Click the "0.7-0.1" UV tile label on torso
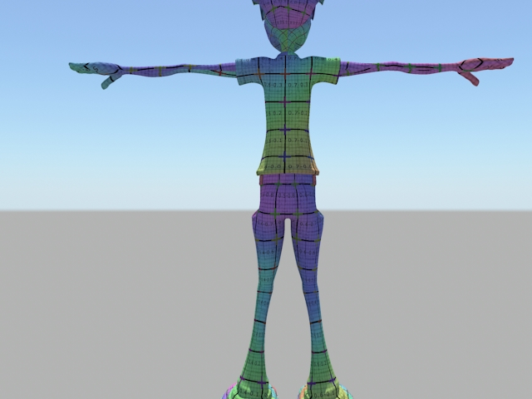The image size is (532, 399). coord(298,140)
